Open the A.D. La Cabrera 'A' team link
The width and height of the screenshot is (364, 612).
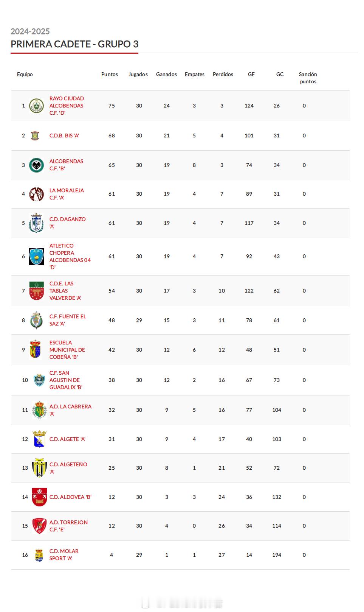pyautogui.click(x=70, y=410)
